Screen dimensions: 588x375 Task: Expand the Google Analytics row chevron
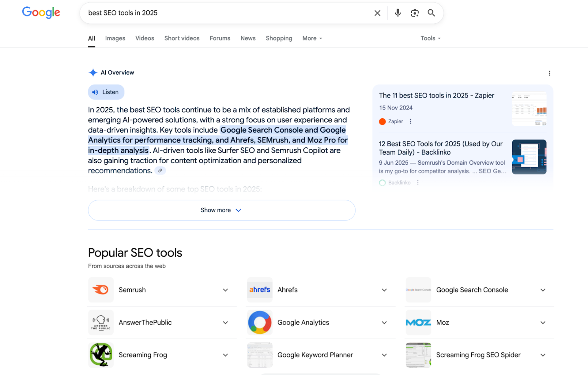coord(384,323)
